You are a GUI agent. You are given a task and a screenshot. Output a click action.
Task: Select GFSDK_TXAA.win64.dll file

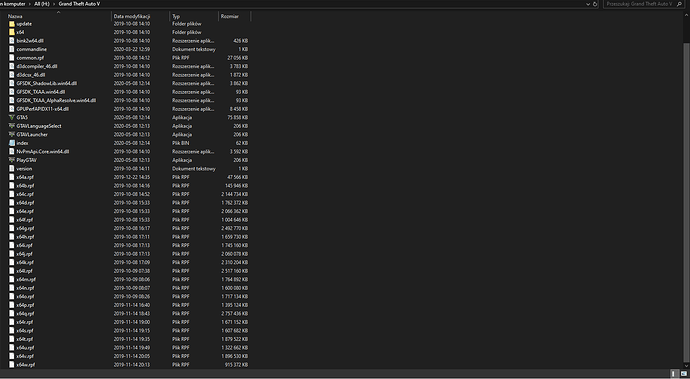click(x=40, y=92)
